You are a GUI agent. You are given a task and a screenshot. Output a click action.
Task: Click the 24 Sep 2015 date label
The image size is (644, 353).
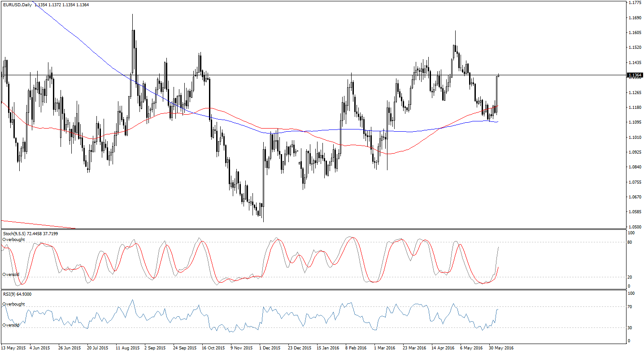click(x=185, y=348)
